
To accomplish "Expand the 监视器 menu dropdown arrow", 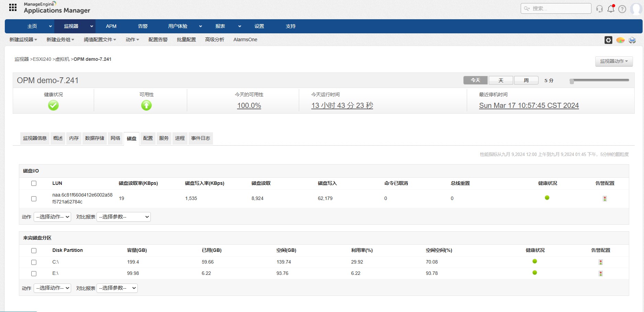I will 91,26.
